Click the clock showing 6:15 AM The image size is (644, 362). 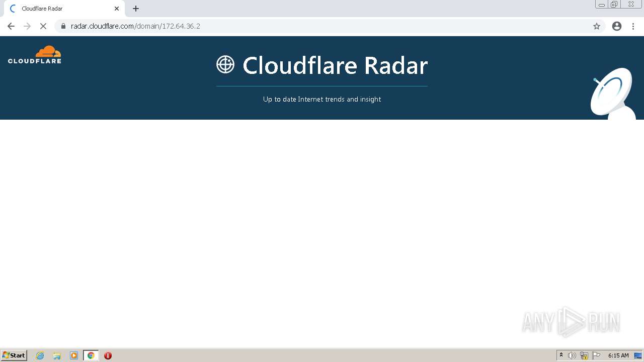(618, 355)
